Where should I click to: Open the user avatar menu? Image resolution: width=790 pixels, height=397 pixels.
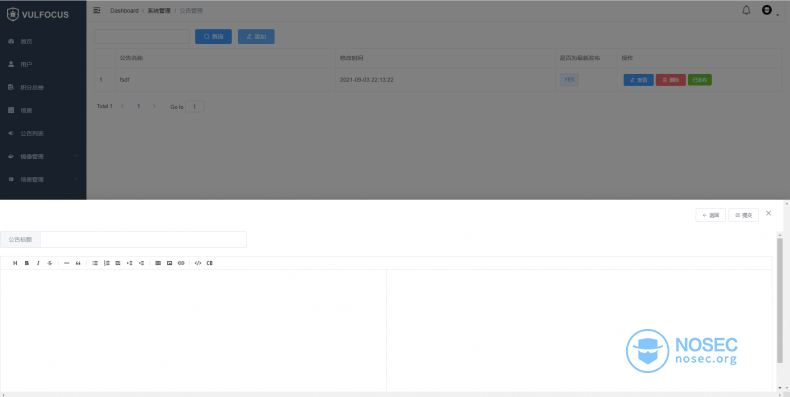click(769, 10)
